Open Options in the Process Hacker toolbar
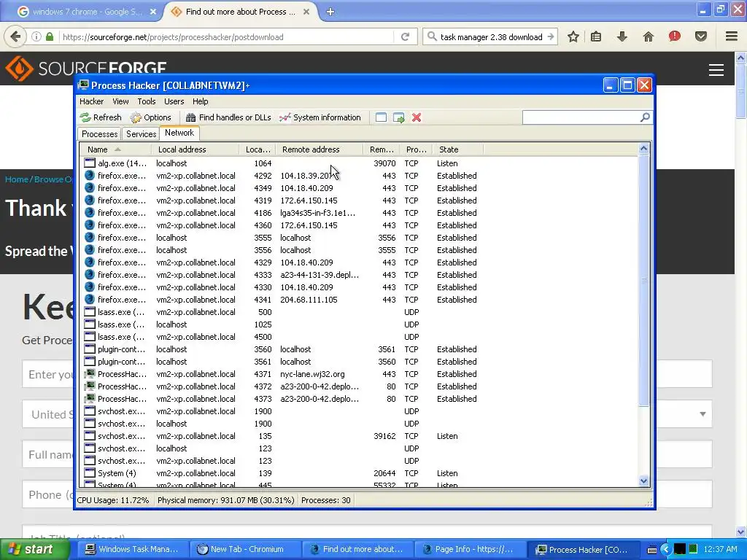The width and height of the screenshot is (747, 560). point(150,117)
